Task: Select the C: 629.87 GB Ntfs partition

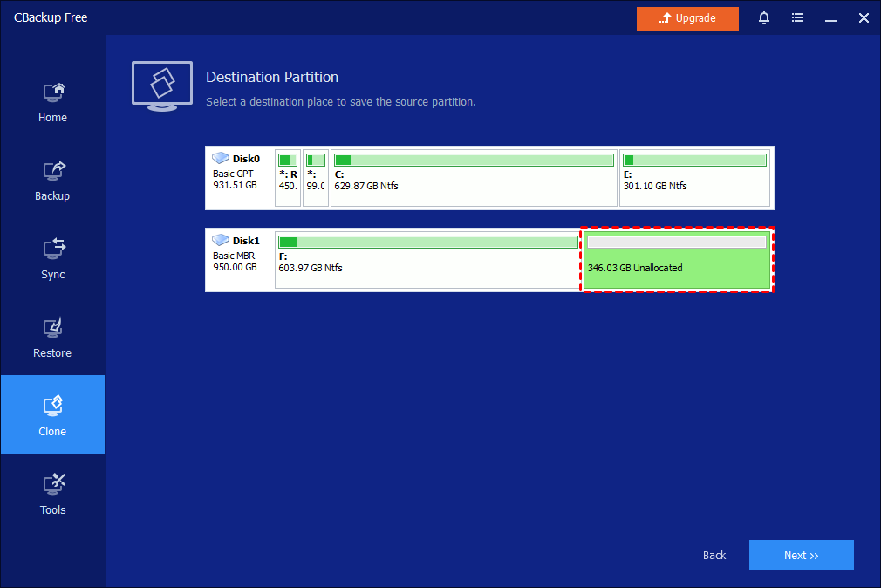Action: (x=473, y=178)
